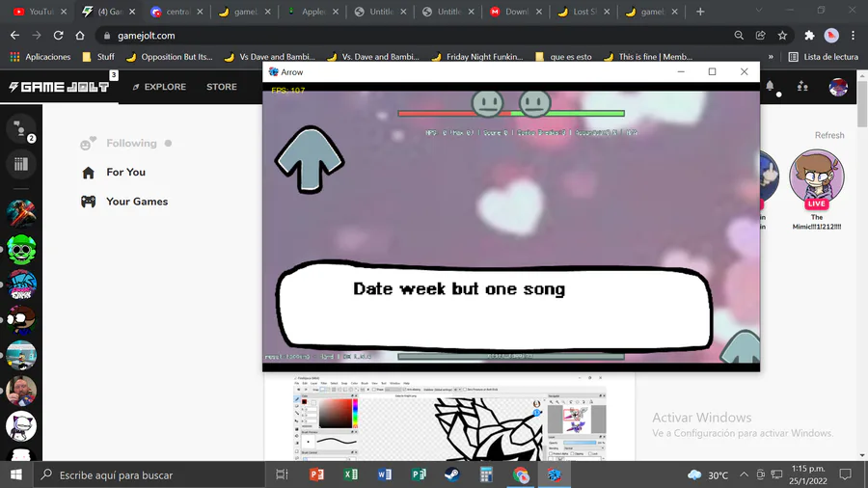Viewport: 868px width, 488px height.
Task: Click Refresh link beside live streams
Action: pyautogui.click(x=829, y=135)
